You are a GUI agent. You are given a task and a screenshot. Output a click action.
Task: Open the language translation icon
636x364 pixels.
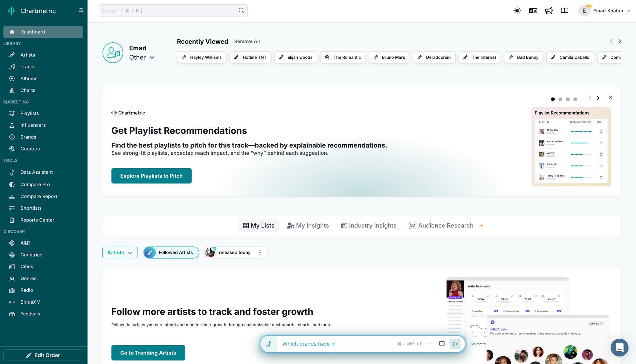533,11
